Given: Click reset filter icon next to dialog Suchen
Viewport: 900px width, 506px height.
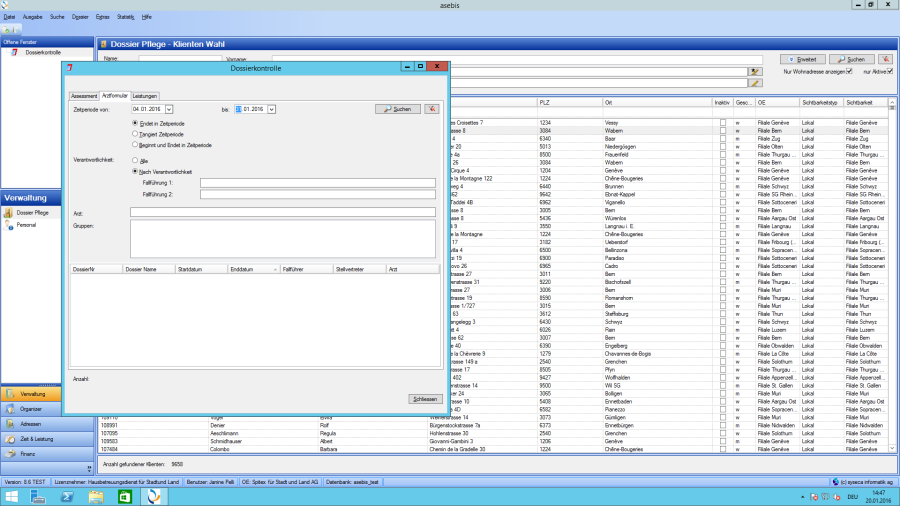Looking at the screenshot, I should (433, 109).
